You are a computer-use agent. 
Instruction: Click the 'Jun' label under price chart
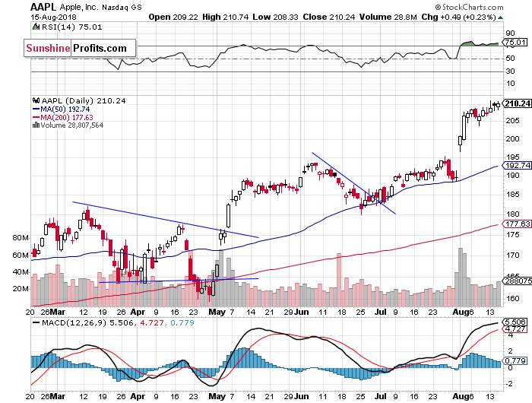pos(301,312)
